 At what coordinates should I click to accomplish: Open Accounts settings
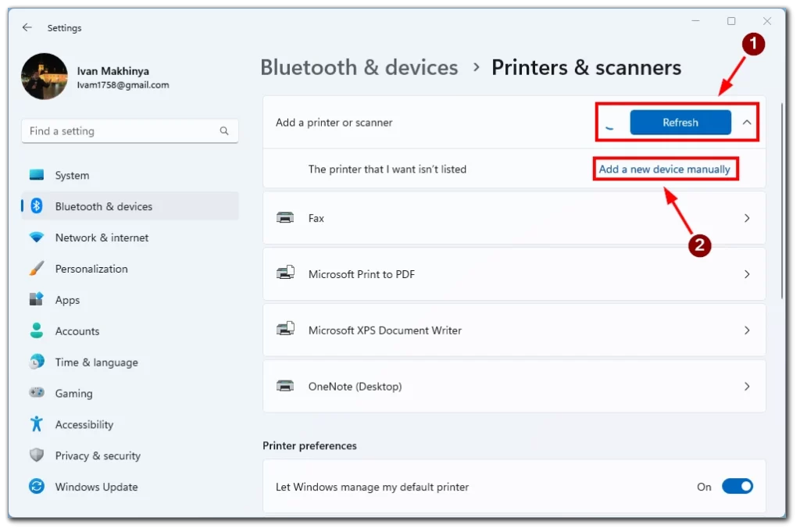point(130,330)
